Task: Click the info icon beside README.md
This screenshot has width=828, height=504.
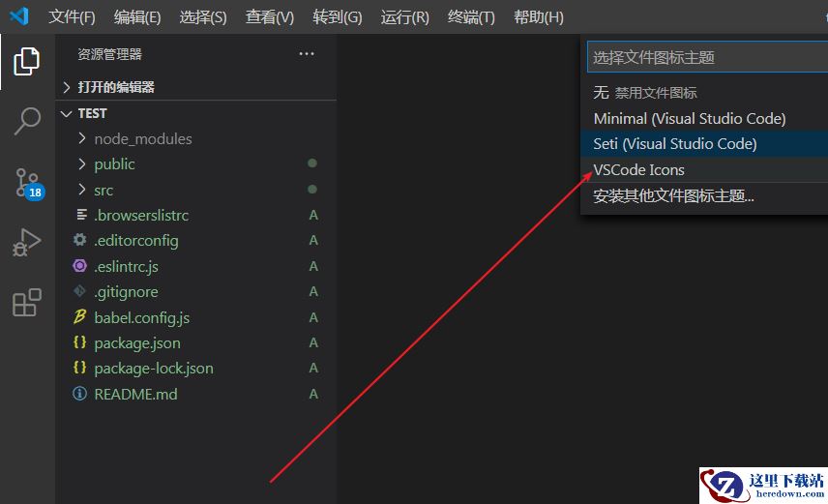Action: tap(79, 394)
